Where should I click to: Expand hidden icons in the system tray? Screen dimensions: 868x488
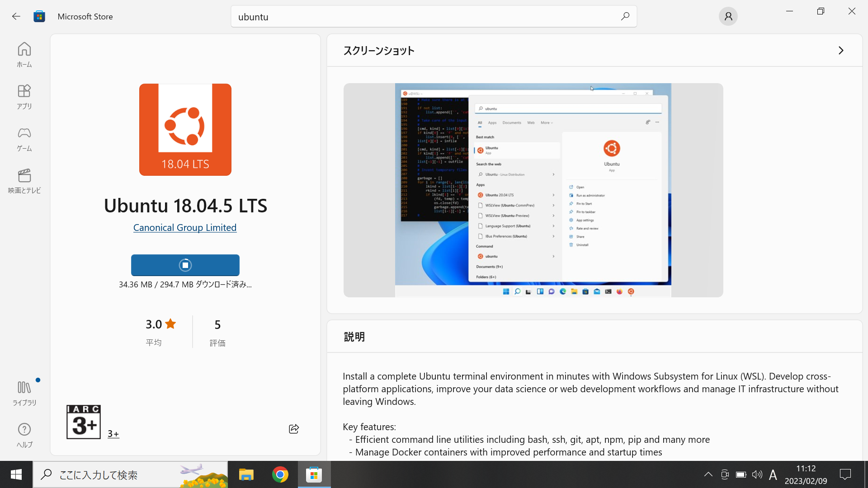[x=708, y=474]
